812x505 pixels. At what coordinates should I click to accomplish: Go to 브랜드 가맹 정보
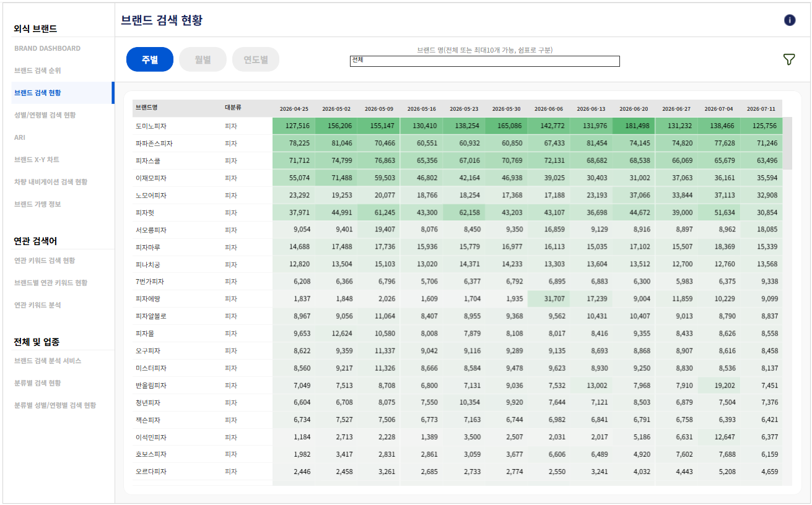coord(38,204)
